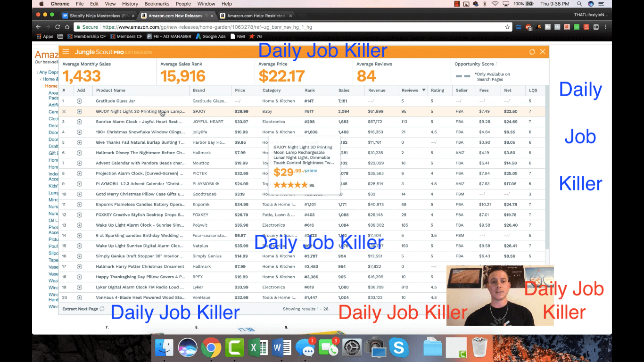Switch to Shopify Ninja Masterclass tab
This screenshot has width=644, height=362.
tap(99, 16)
